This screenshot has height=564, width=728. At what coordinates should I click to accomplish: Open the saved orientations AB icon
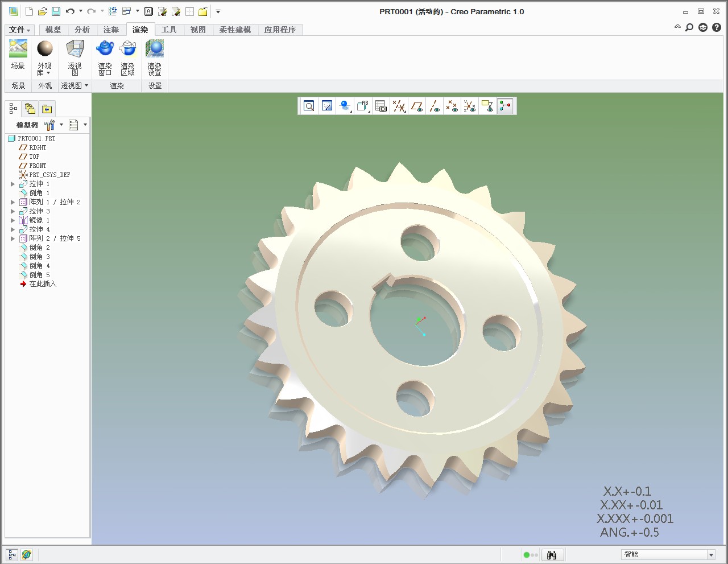pos(363,106)
